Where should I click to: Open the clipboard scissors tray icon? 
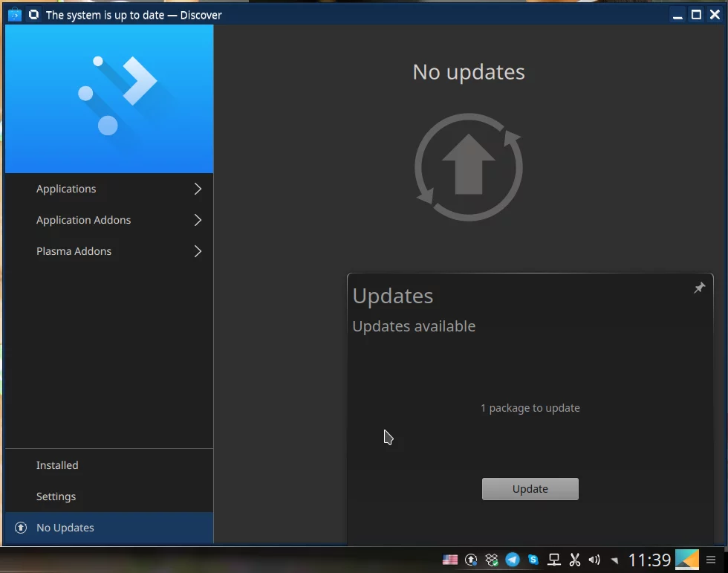point(575,560)
